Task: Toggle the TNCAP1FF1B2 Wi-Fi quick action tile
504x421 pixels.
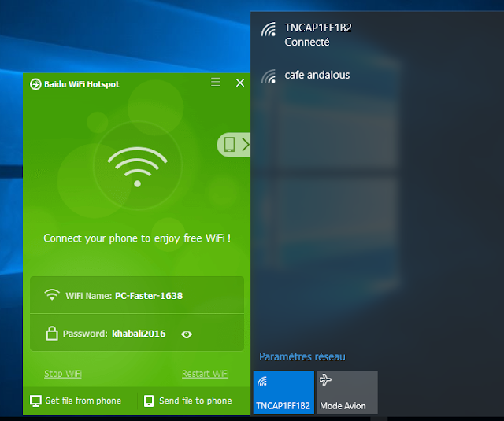Action: pyautogui.click(x=283, y=392)
